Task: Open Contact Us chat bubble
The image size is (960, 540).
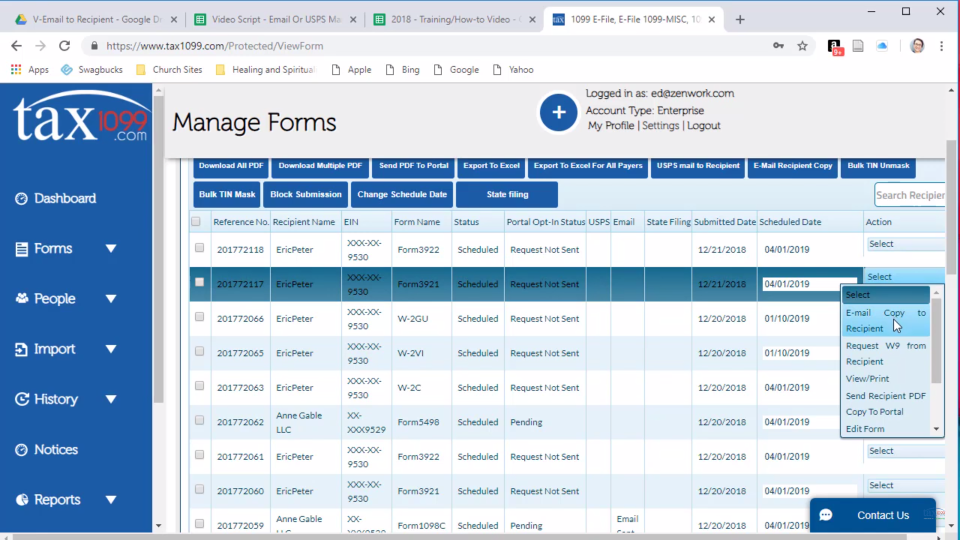Action: 872,515
